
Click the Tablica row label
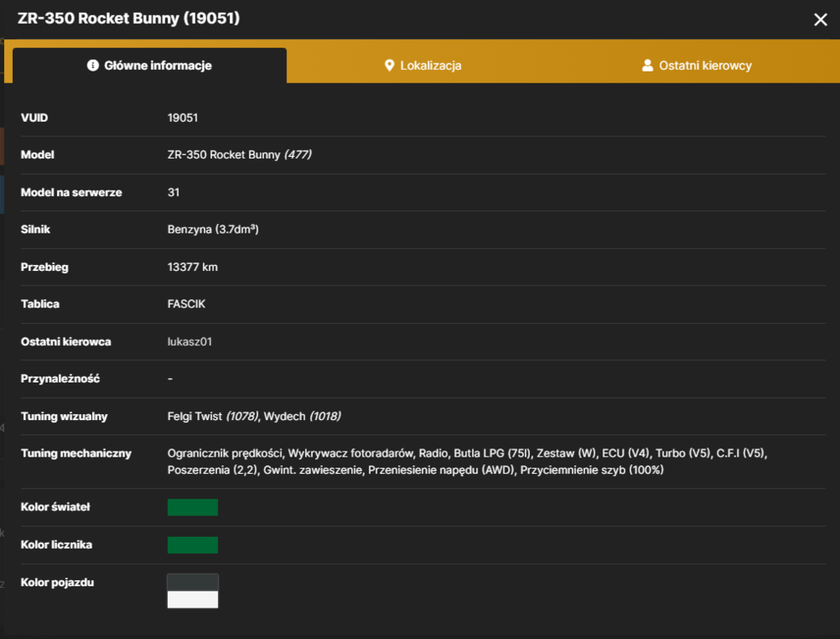tap(40, 304)
